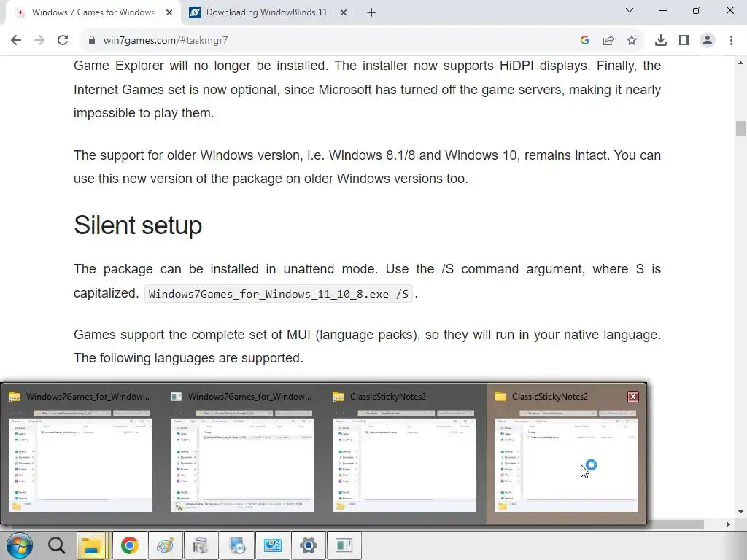Click the Google icon in address bar
This screenshot has height=560, width=747.
[585, 41]
